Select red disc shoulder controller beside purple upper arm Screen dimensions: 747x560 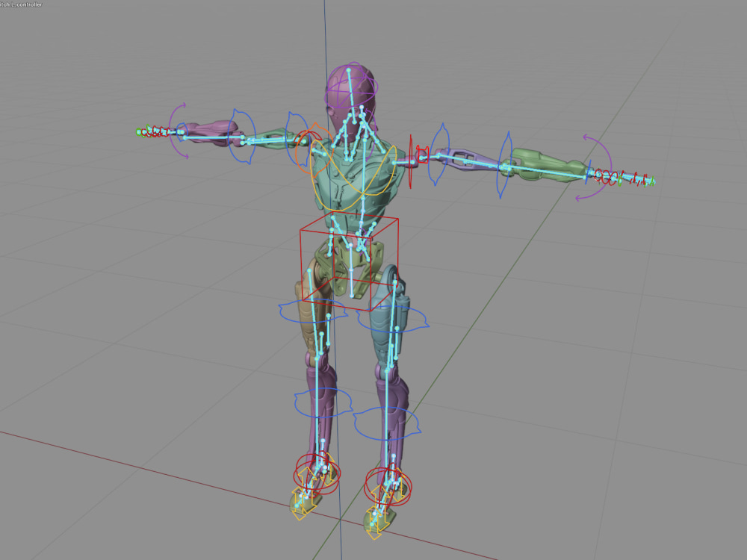click(x=411, y=161)
